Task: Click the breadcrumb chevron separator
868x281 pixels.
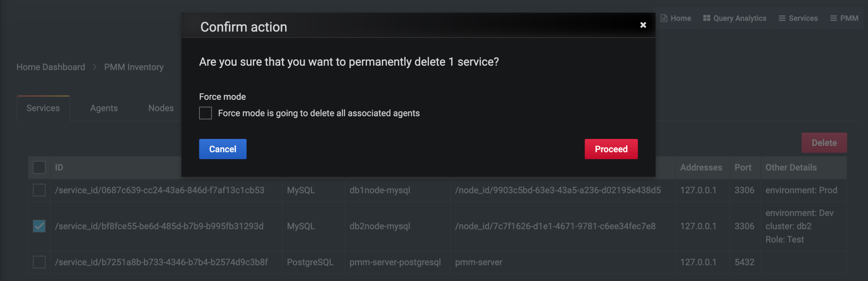Action: (x=95, y=67)
